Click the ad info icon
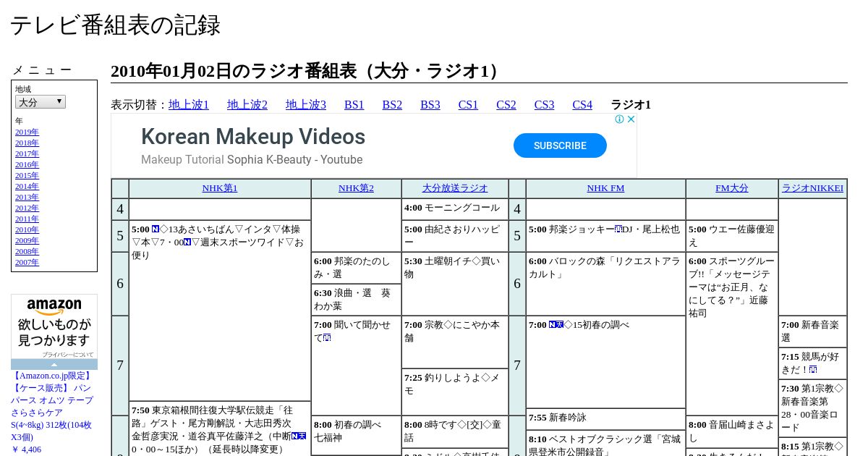This screenshot has height=456, width=868. (620, 119)
